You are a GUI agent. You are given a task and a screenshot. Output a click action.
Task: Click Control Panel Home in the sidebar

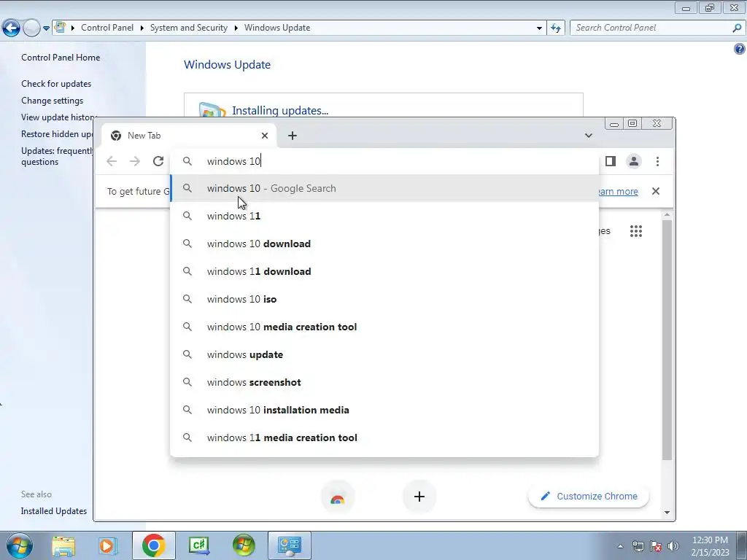pos(61,57)
